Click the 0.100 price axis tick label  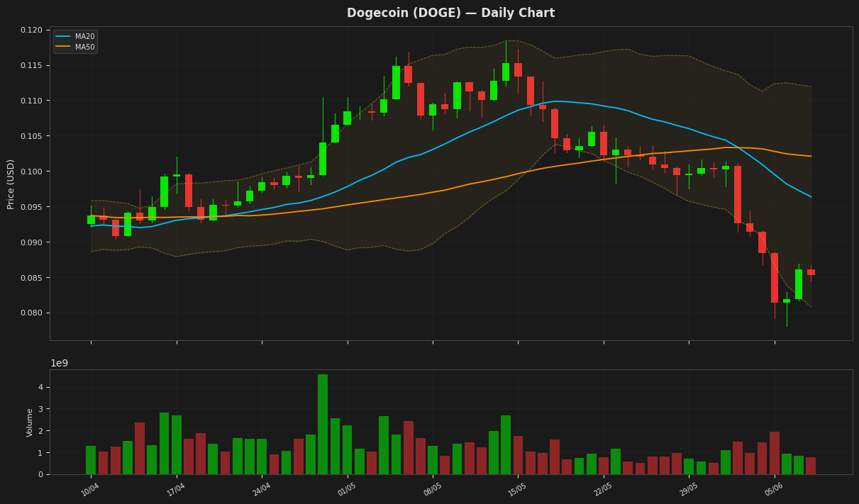pyautogui.click(x=31, y=172)
